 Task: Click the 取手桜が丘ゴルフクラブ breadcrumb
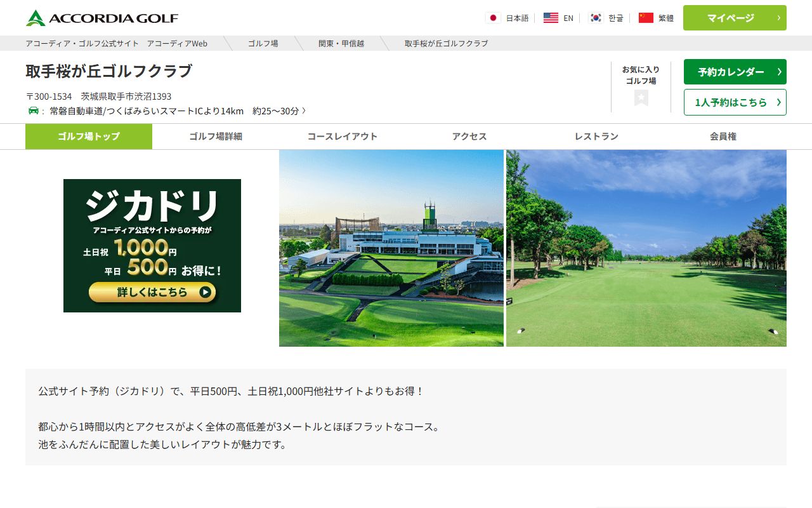coord(447,43)
